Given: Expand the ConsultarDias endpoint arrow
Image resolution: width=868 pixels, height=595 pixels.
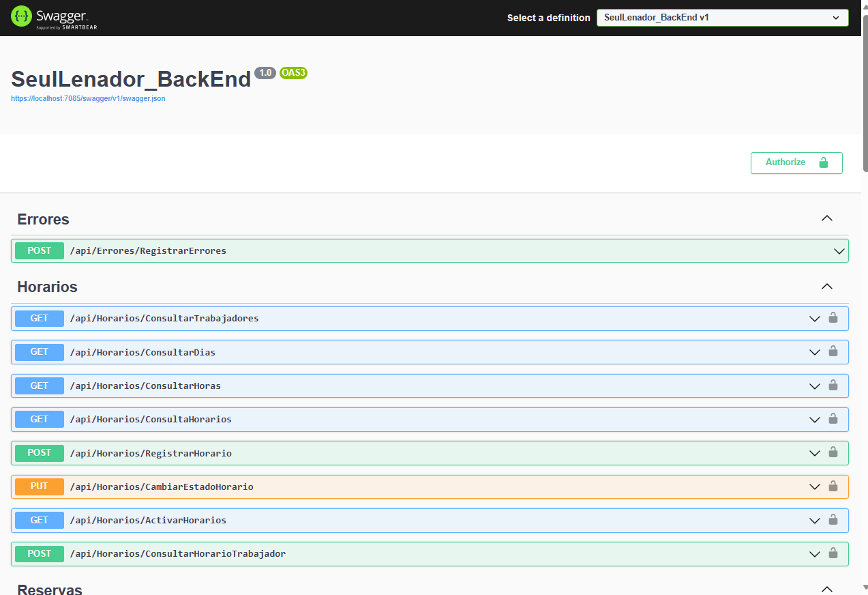Looking at the screenshot, I should pyautogui.click(x=815, y=352).
